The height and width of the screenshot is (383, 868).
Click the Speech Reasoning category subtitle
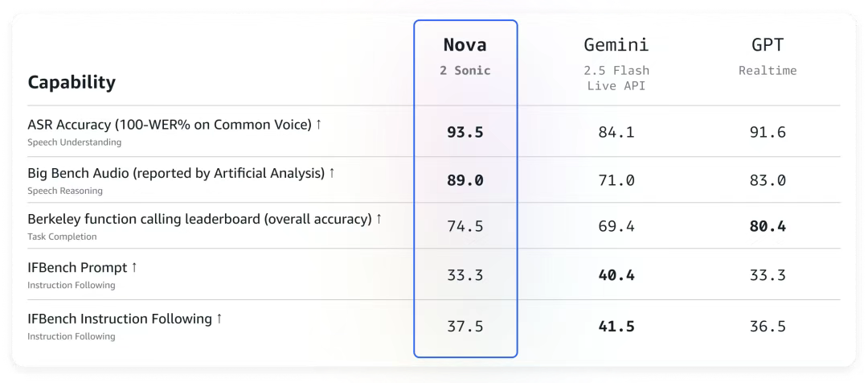point(65,191)
